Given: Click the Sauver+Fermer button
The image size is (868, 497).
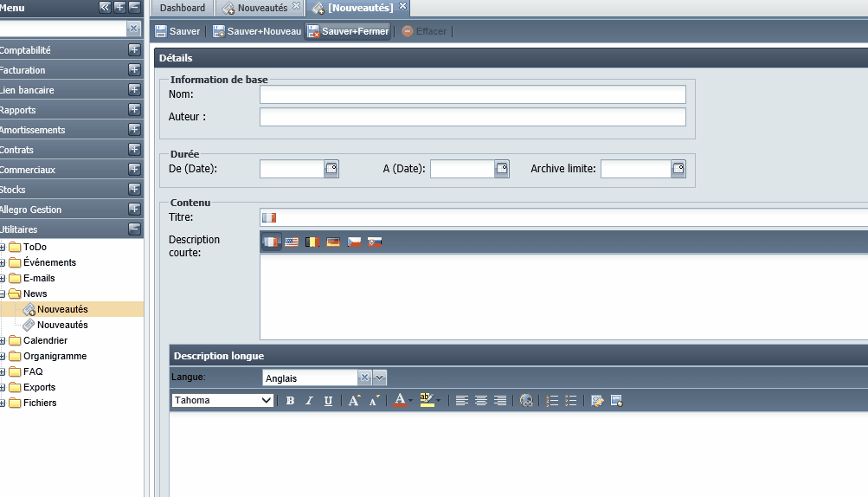Looking at the screenshot, I should click(x=348, y=31).
